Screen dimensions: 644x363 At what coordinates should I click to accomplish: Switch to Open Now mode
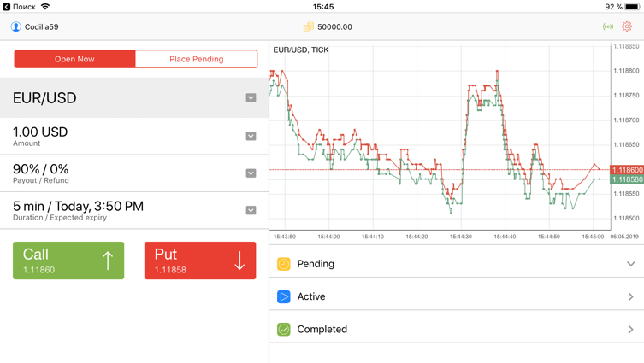click(74, 59)
